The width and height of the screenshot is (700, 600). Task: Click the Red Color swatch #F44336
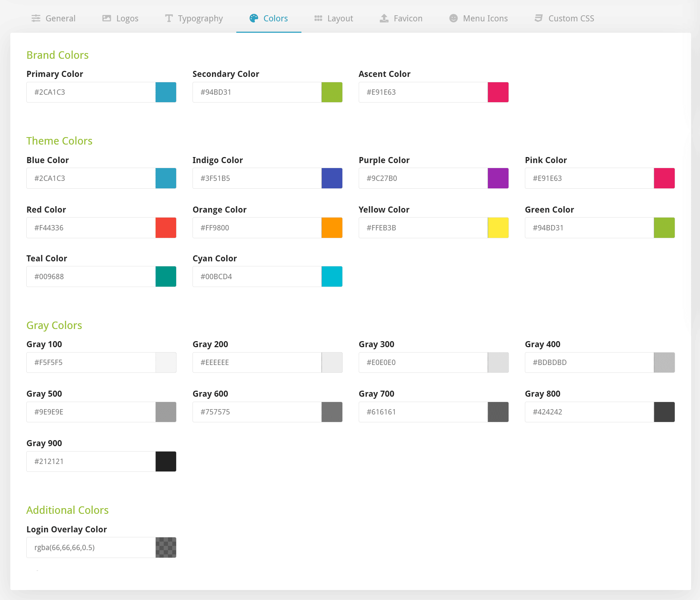(166, 227)
